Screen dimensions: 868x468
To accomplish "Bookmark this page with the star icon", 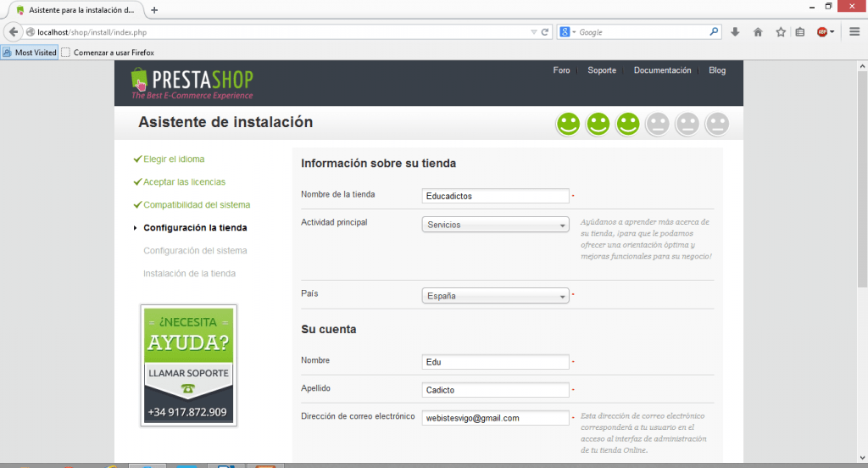I will 781,32.
